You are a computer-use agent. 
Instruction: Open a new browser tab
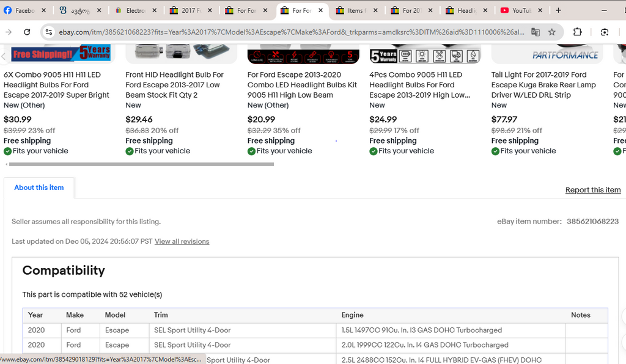(558, 10)
